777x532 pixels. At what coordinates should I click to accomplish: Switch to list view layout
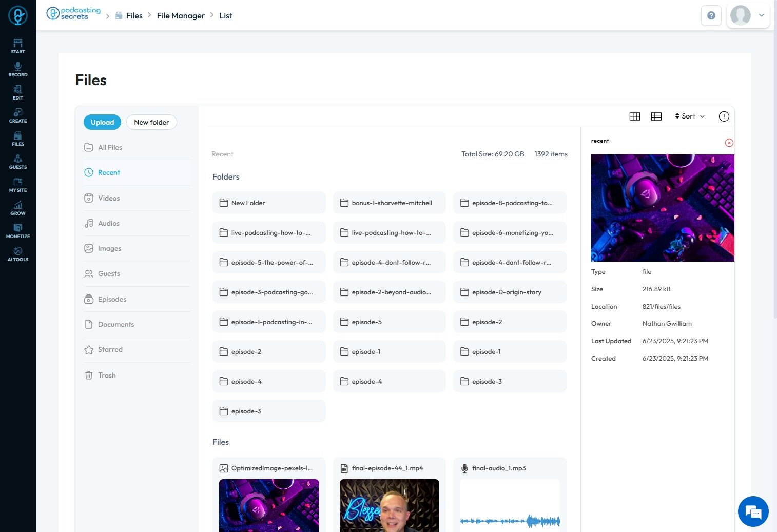[656, 116]
